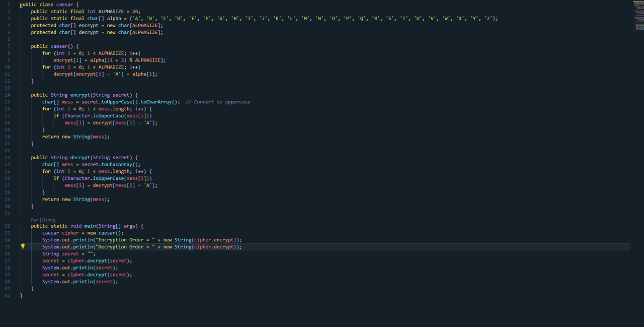Image resolution: width=644 pixels, height=327 pixels.
Task: Place cursor in the empty secret string literal
Action: coord(90,254)
